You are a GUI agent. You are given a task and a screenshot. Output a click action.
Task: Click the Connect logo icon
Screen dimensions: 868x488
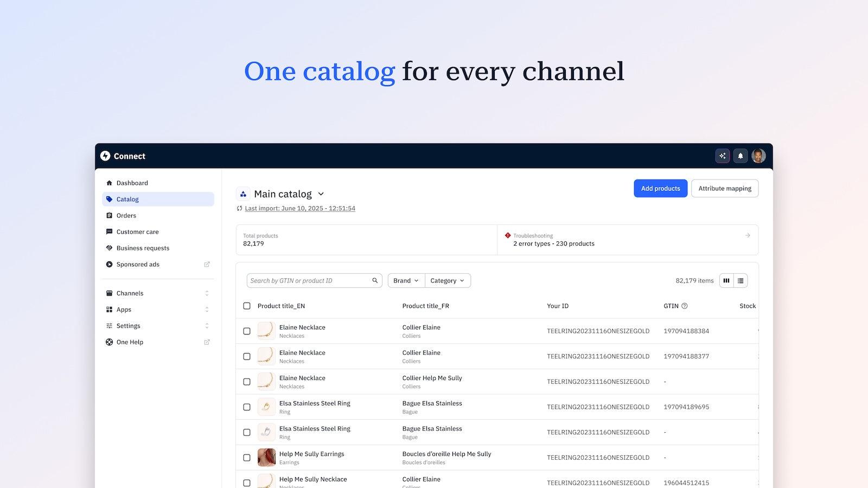[105, 156]
